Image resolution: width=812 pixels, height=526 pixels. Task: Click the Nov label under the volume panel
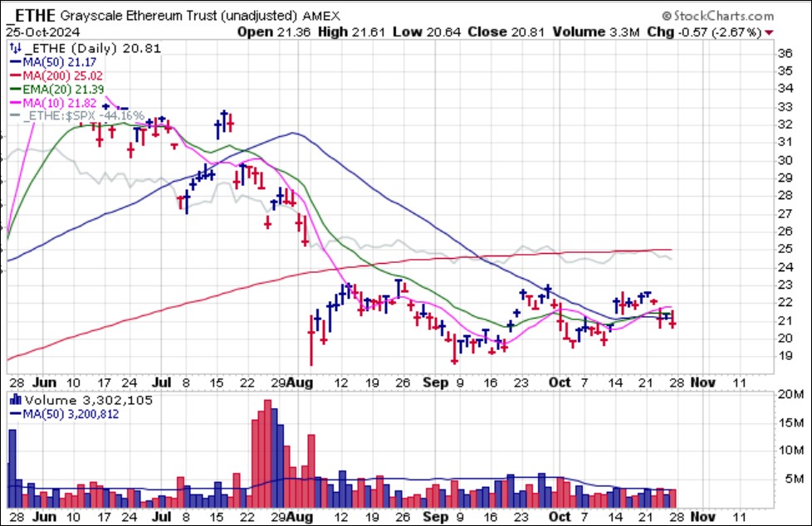(x=703, y=517)
